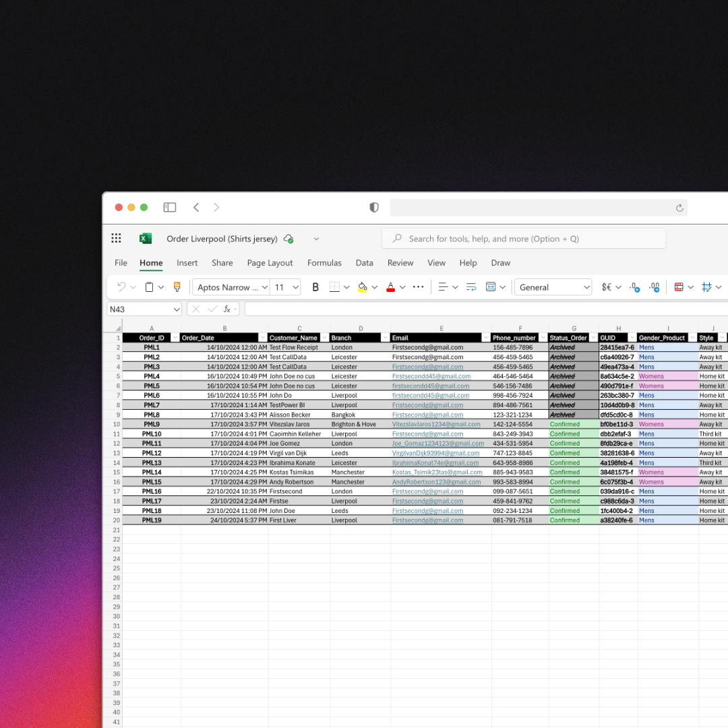
Task: Click the Insert Function fx icon
Action: [227, 309]
